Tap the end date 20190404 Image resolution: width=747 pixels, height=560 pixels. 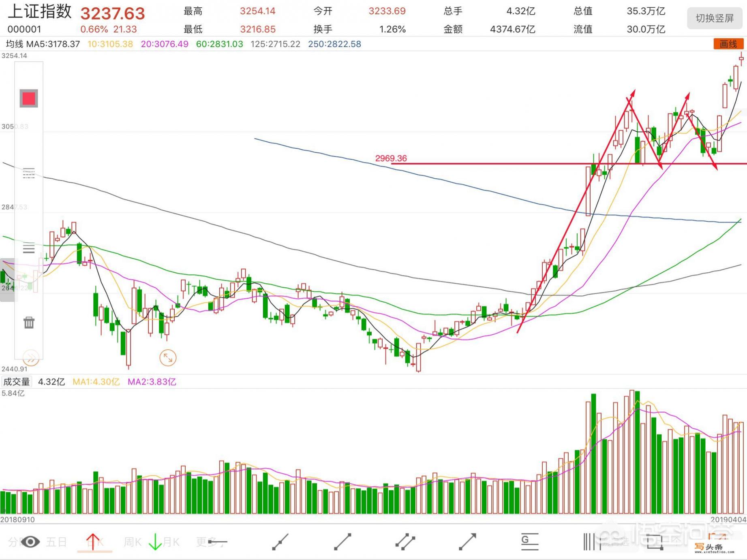728,519
